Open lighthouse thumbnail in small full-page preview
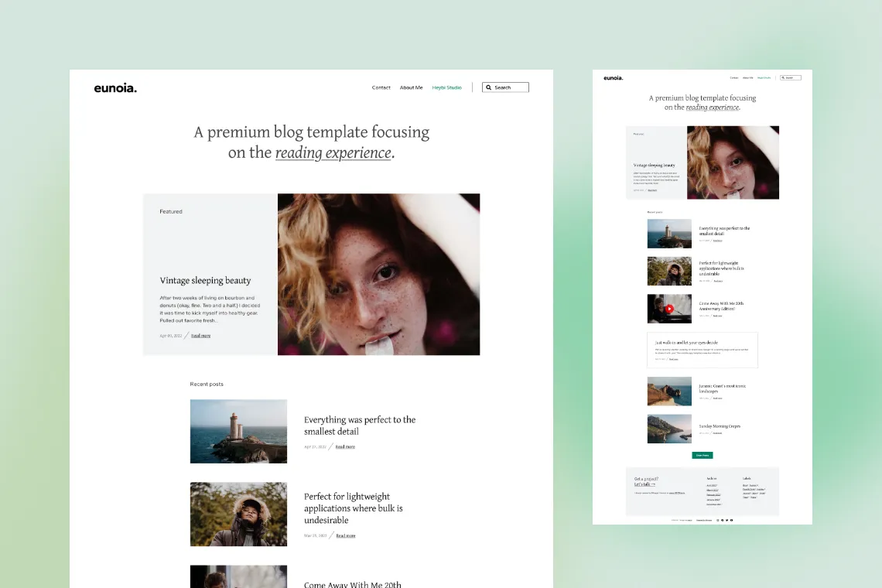 (x=669, y=234)
